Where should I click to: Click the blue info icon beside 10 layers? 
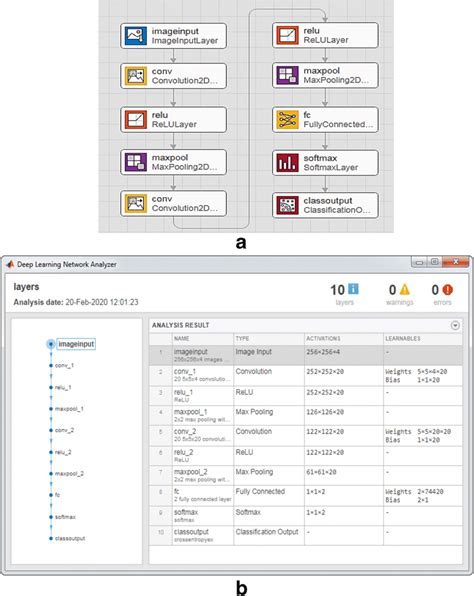point(353,289)
